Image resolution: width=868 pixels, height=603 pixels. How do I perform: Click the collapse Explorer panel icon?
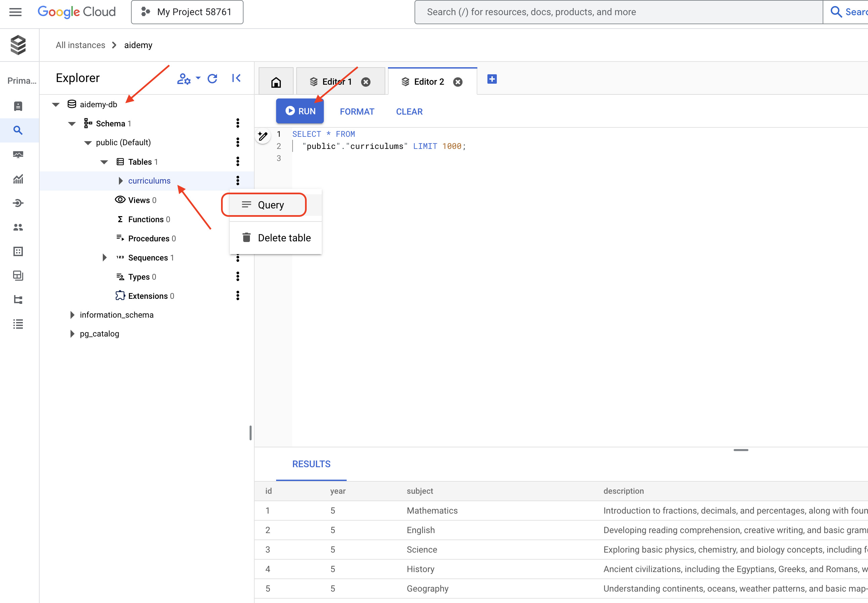[x=235, y=79]
